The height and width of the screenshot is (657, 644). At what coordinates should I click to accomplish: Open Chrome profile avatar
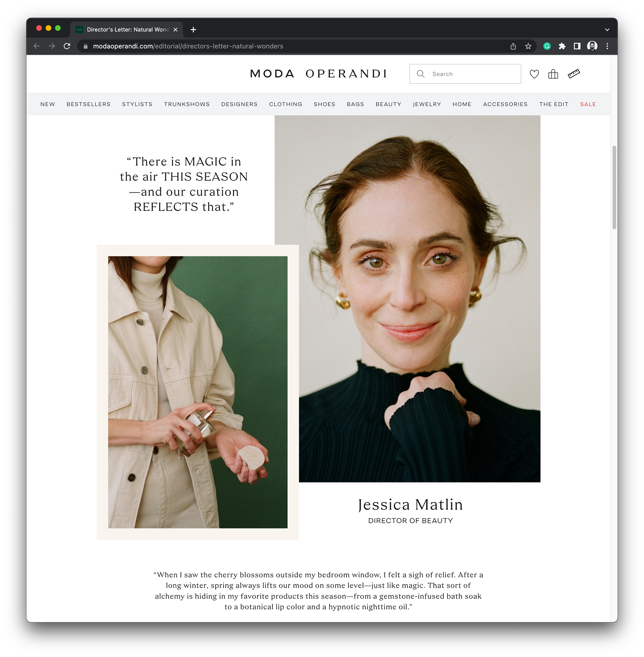pyautogui.click(x=592, y=46)
